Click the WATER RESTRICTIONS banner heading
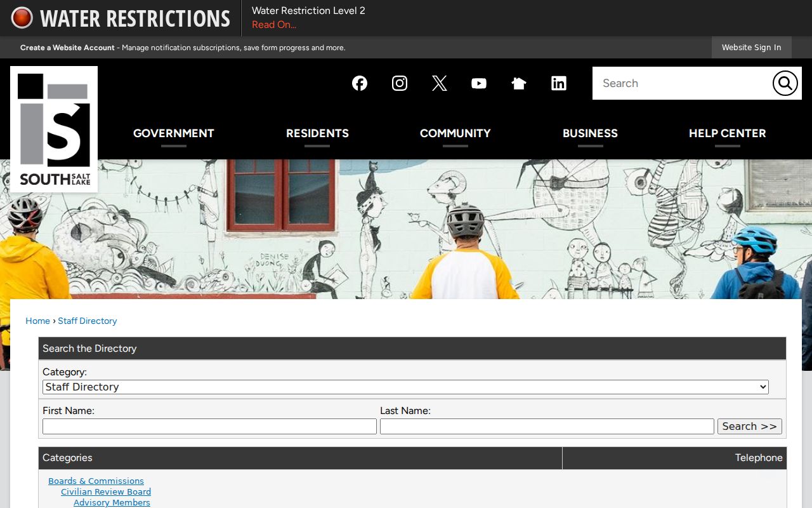Image resolution: width=812 pixels, height=508 pixels. click(135, 18)
